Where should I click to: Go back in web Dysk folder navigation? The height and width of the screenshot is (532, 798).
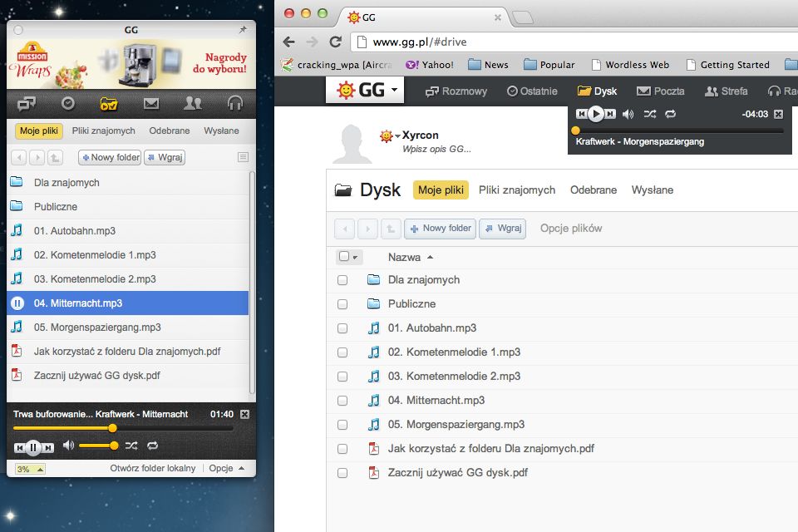[x=344, y=229]
